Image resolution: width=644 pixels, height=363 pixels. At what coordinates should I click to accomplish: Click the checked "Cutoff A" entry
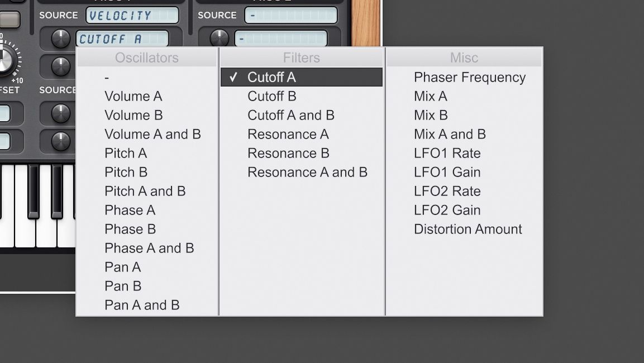[x=272, y=77]
